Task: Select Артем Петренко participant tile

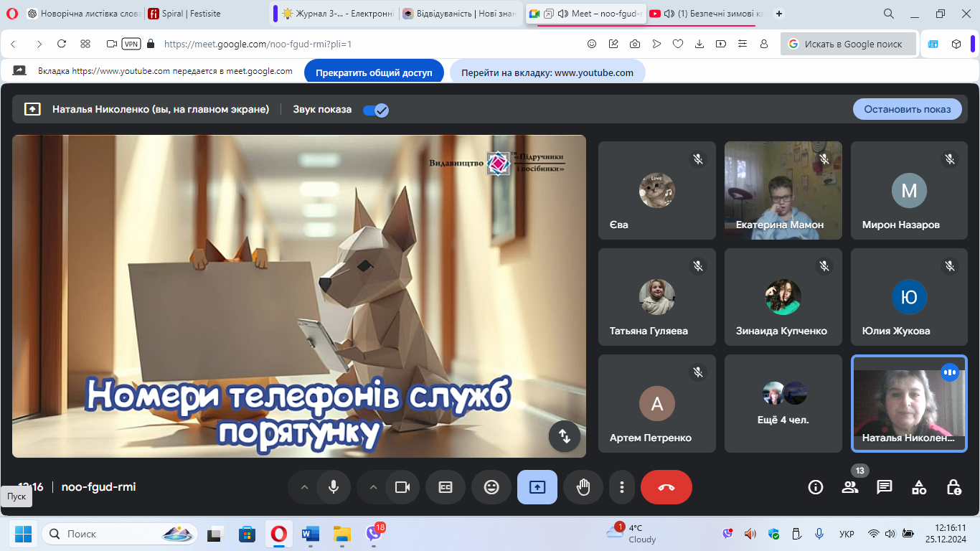Action: click(657, 403)
